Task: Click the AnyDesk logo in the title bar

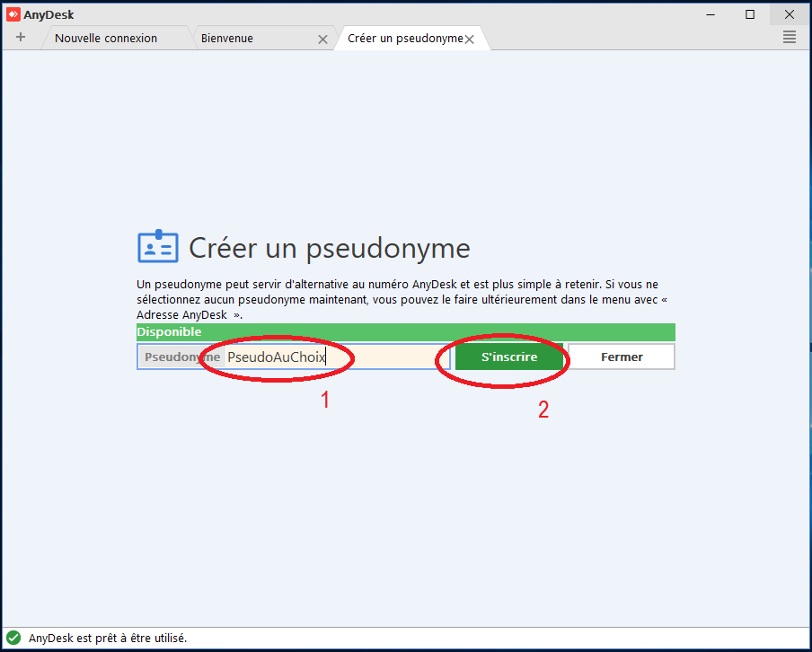Action: 13,14
